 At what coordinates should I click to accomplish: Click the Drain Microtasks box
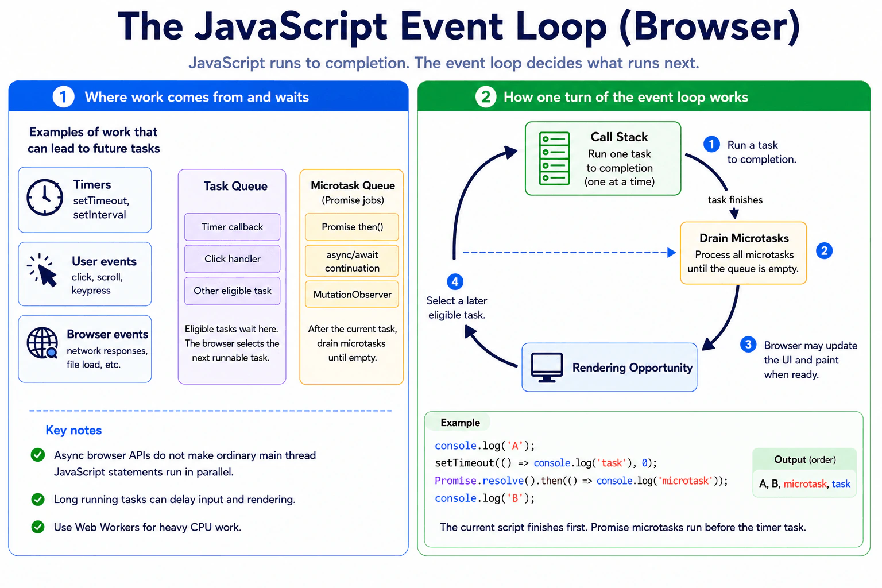point(744,253)
